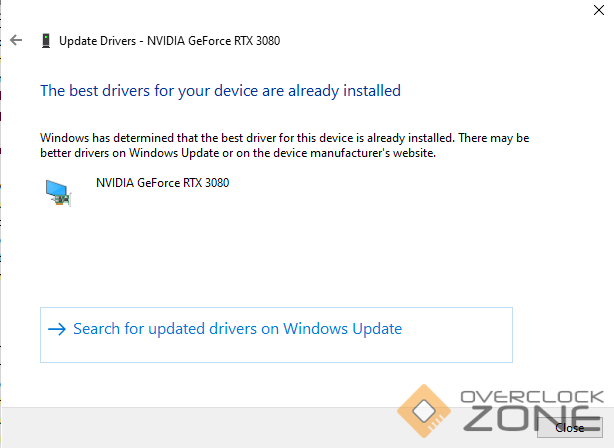Select the NVIDIA GeForce RTX 3080 device label

click(x=162, y=183)
